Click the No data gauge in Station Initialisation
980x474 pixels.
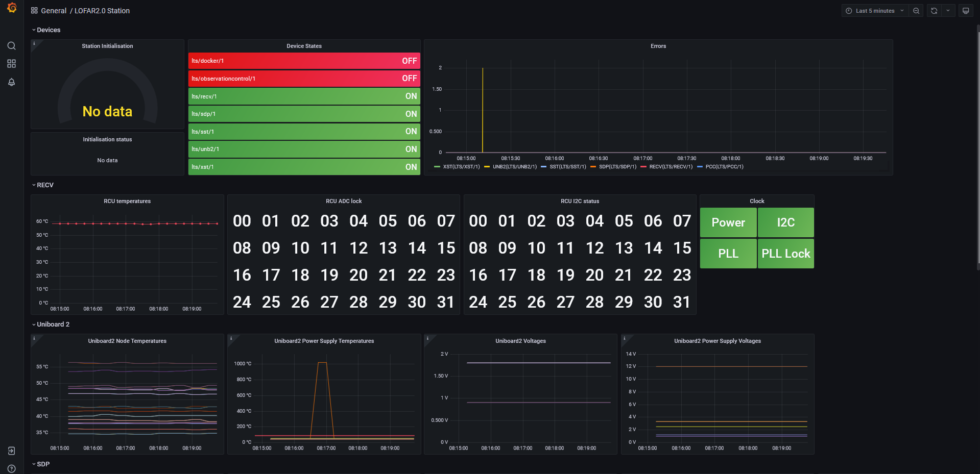point(107,92)
